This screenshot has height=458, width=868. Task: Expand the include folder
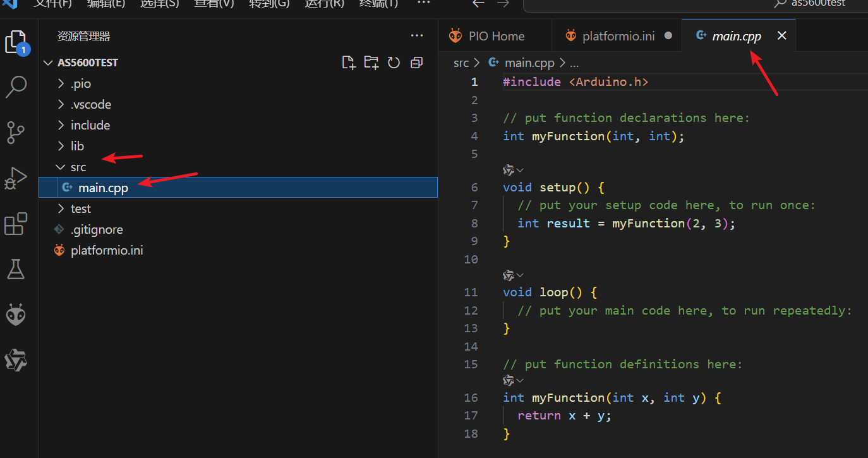click(90, 125)
